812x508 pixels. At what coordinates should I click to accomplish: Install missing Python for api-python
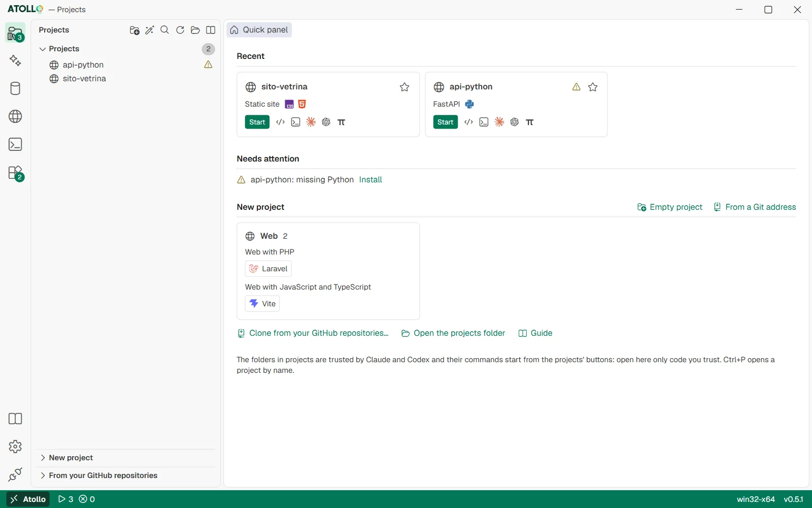click(x=370, y=180)
